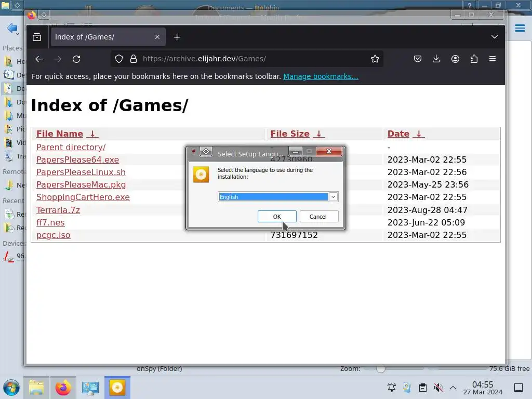Reload the Index of /Games/ page
The height and width of the screenshot is (399, 532).
pyautogui.click(x=76, y=59)
